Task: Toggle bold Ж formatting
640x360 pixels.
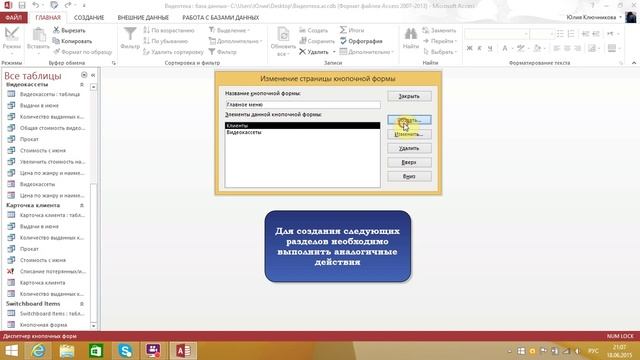Action: click(x=469, y=48)
